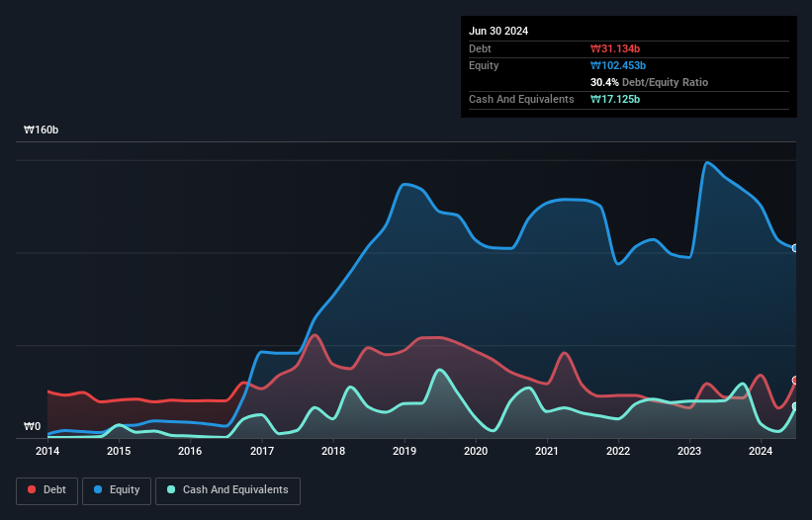This screenshot has height=520, width=812.
Task: Click the tooltip Debt row label
Action: (480, 48)
